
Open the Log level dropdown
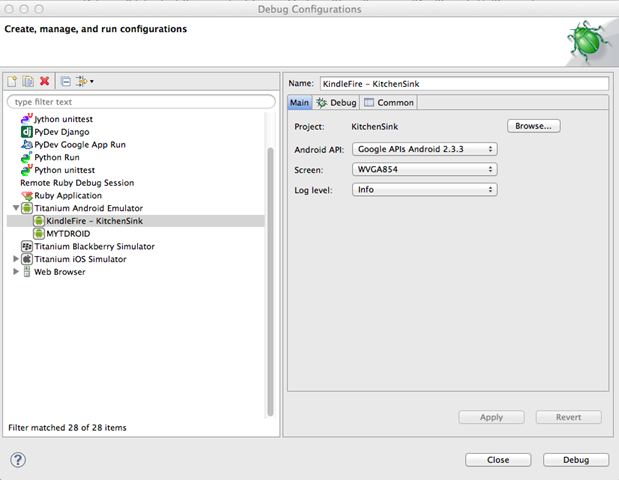pyautogui.click(x=425, y=189)
